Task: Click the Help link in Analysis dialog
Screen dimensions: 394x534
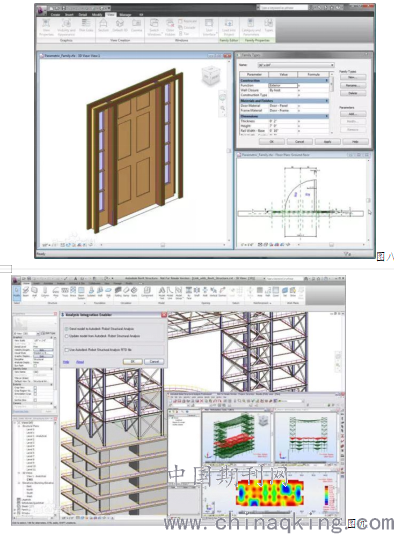Action: click(x=66, y=362)
